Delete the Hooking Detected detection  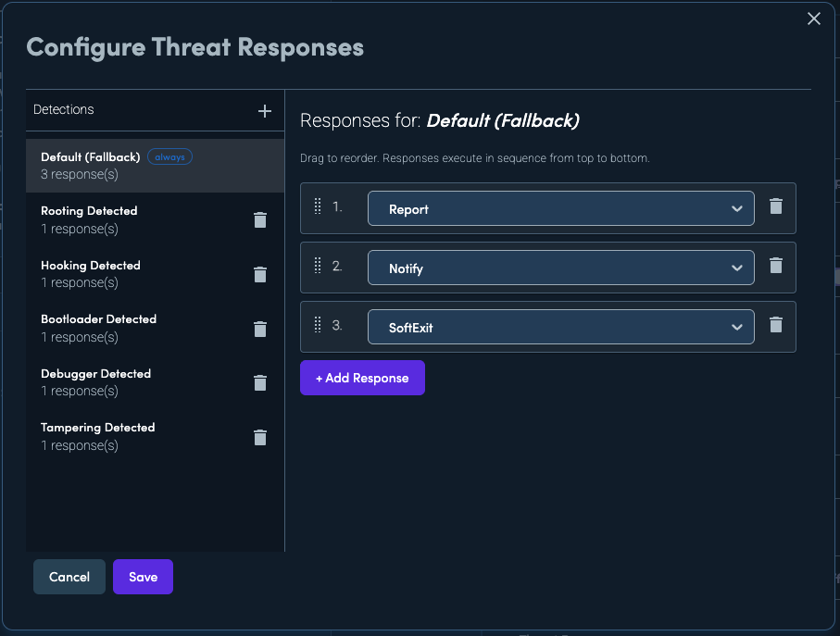tap(260, 274)
